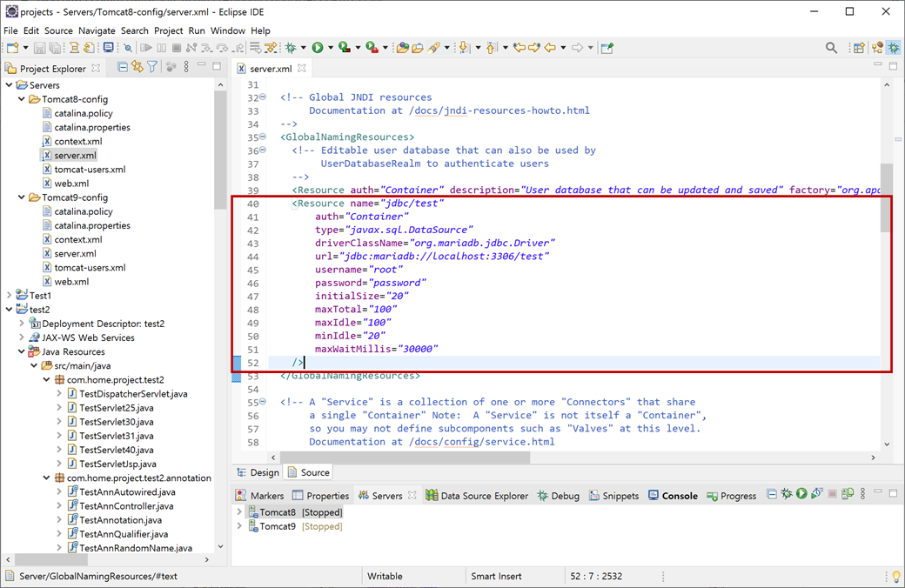Switch to the Java EE perspective icon
The image size is (905, 588).
click(x=878, y=48)
